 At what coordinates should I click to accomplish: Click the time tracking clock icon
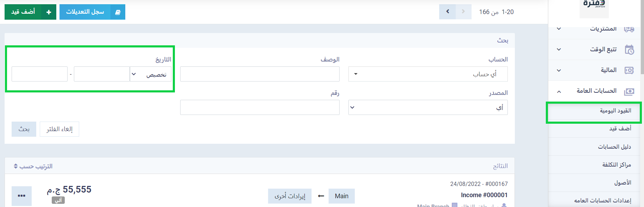coord(629,50)
